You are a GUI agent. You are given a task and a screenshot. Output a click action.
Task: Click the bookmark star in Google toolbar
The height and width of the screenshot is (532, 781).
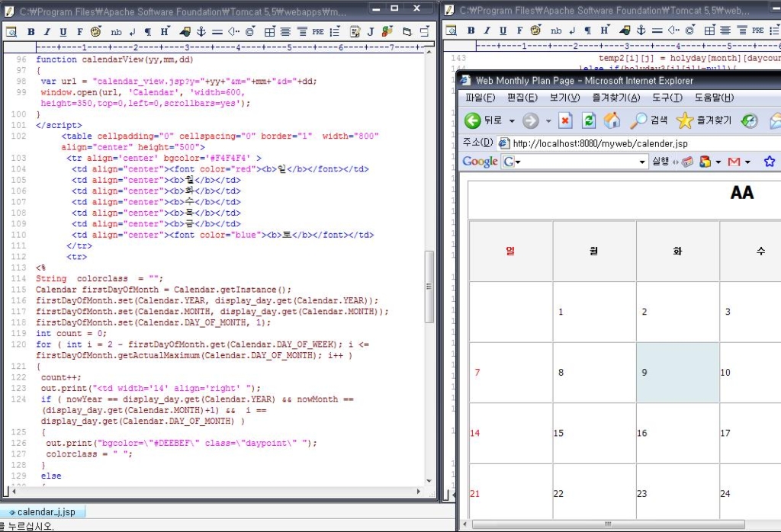(x=770, y=162)
